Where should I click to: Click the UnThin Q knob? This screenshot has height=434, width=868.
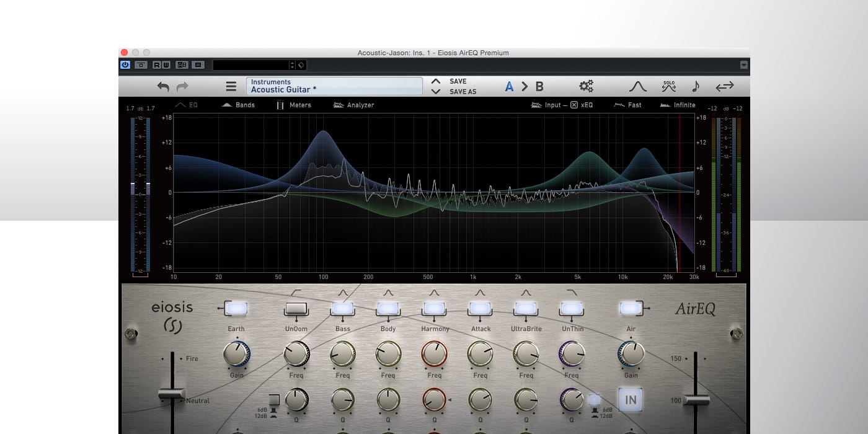(572, 400)
